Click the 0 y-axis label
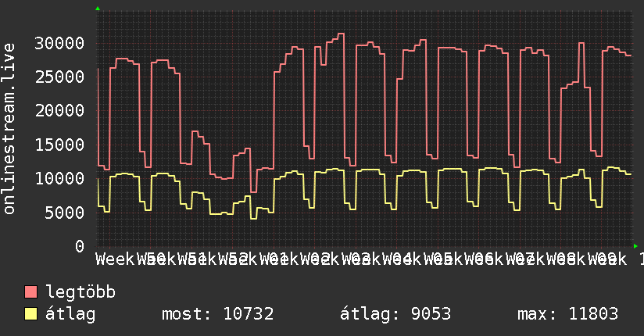The width and height of the screenshot is (644, 336). tap(80, 246)
